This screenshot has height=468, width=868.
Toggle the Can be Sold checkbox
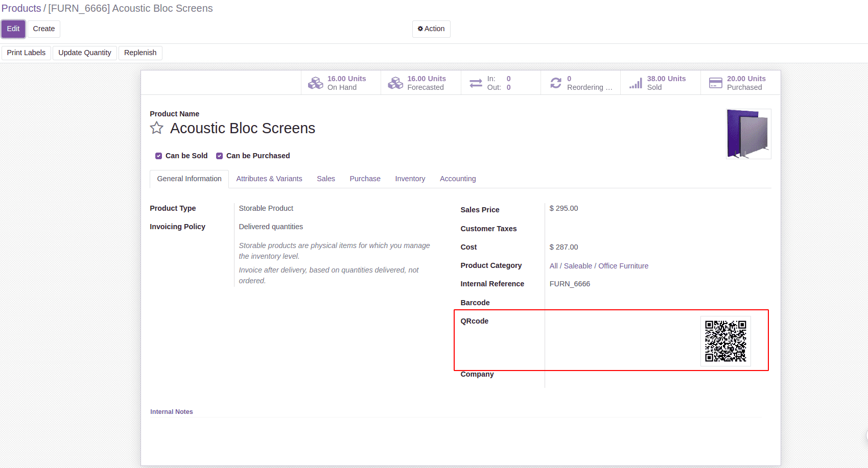pos(159,156)
